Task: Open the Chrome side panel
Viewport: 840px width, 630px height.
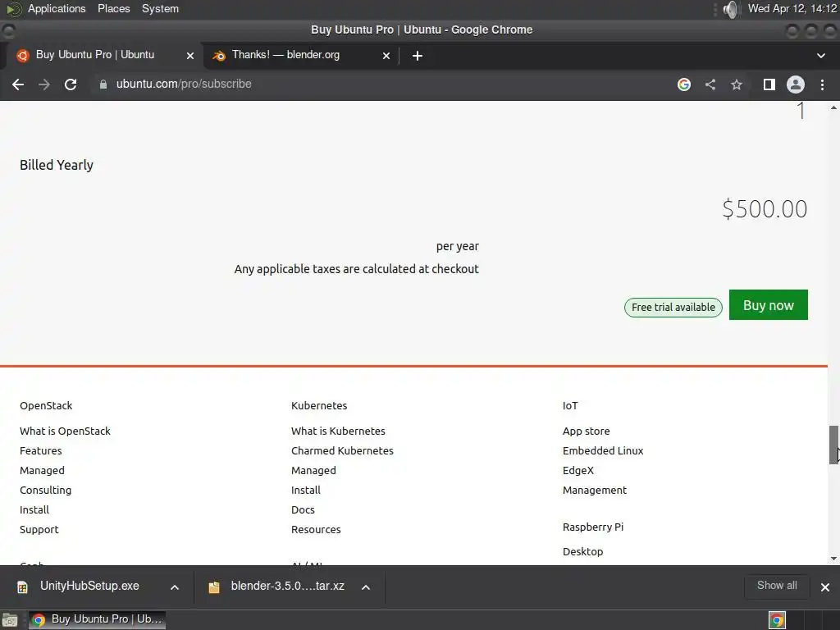Action: 769,84
